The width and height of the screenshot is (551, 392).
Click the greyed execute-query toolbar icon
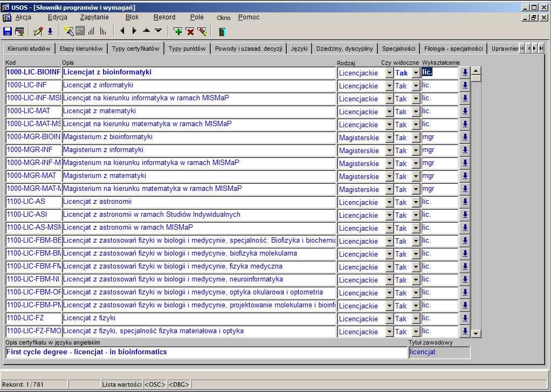pyautogui.click(x=80, y=31)
